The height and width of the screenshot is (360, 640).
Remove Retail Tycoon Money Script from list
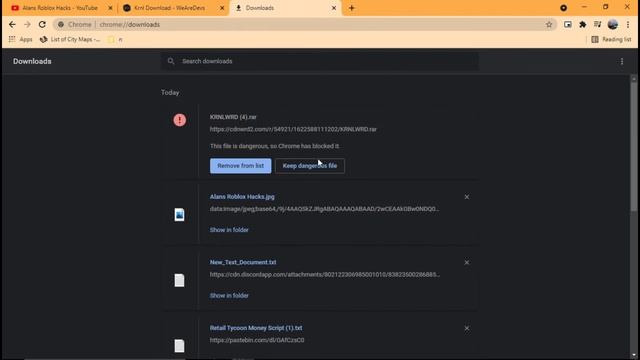click(467, 328)
